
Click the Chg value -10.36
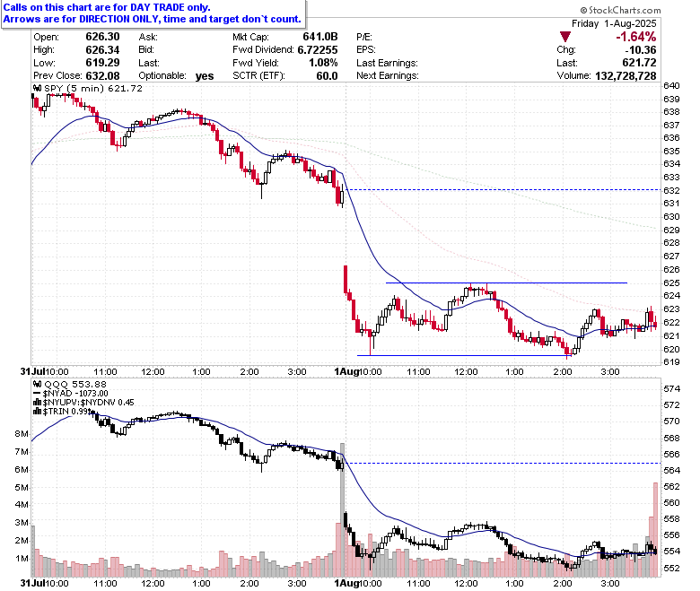[641, 49]
